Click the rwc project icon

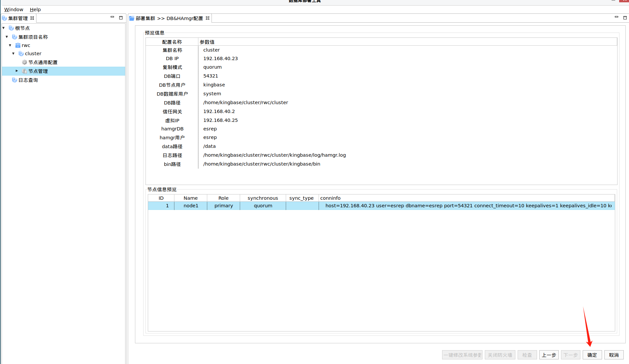coord(18,45)
